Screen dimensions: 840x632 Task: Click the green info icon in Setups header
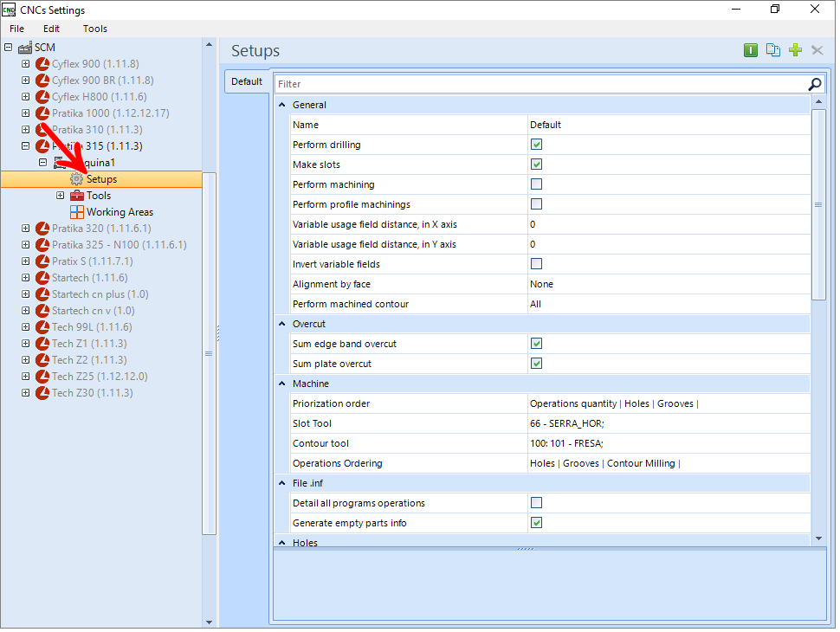[x=751, y=51]
